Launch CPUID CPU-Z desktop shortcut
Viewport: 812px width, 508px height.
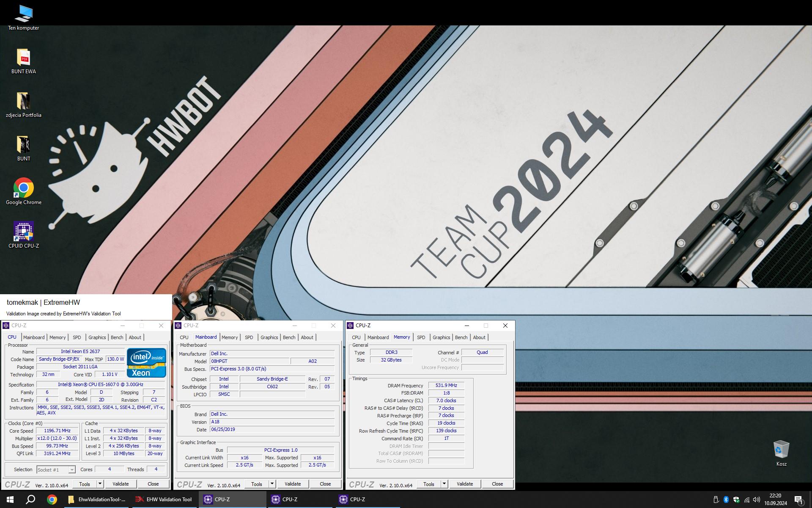(23, 235)
